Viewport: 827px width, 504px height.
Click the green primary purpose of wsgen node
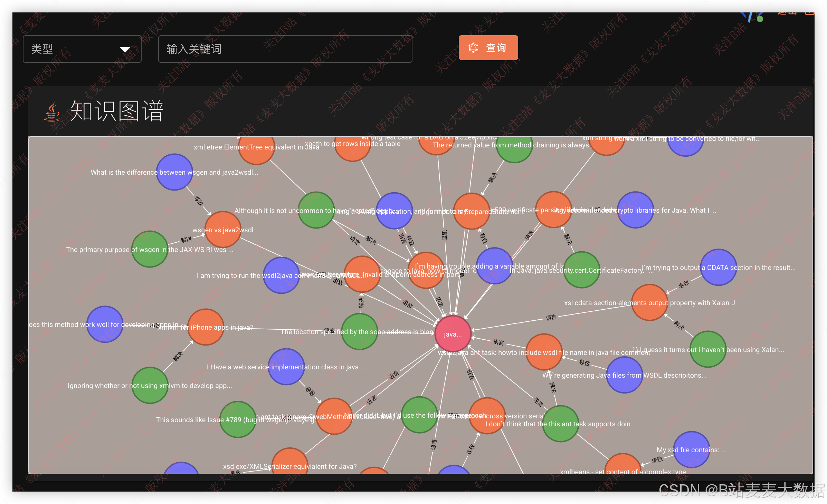click(x=150, y=249)
